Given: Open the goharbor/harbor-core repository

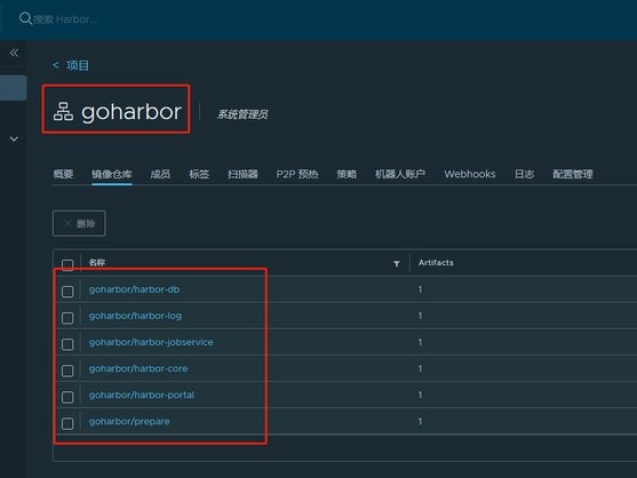Looking at the screenshot, I should 138,369.
